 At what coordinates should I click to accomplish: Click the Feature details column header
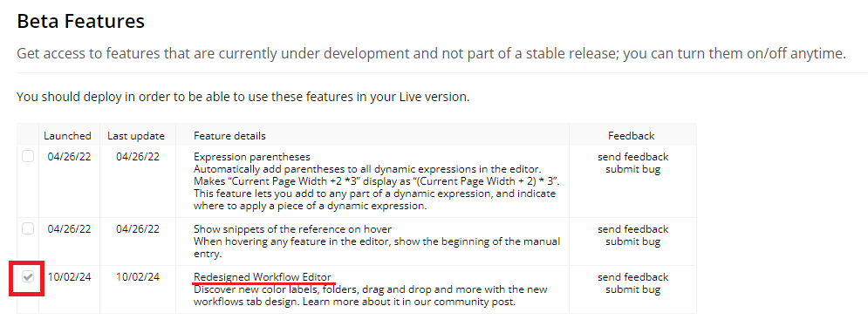tap(229, 135)
